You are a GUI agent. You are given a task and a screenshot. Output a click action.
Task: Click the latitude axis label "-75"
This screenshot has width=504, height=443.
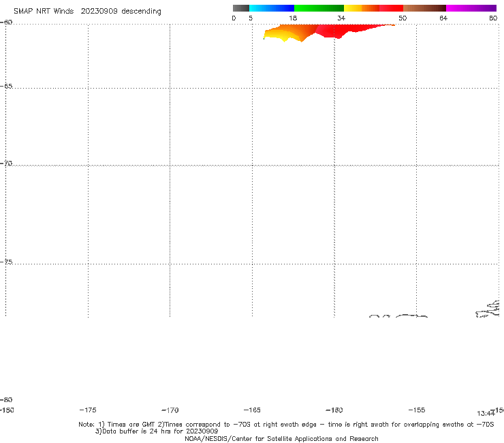[x=6, y=262]
